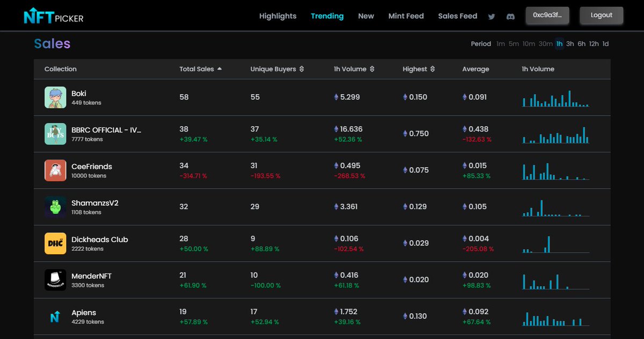Enable the 3h period view
The image size is (644, 339).
(570, 44)
